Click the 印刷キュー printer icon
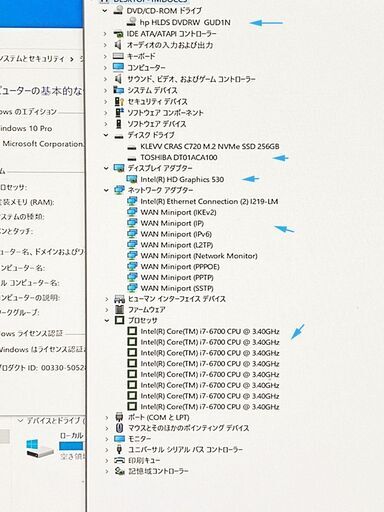This screenshot has width=384, height=512. pyautogui.click(x=119, y=460)
